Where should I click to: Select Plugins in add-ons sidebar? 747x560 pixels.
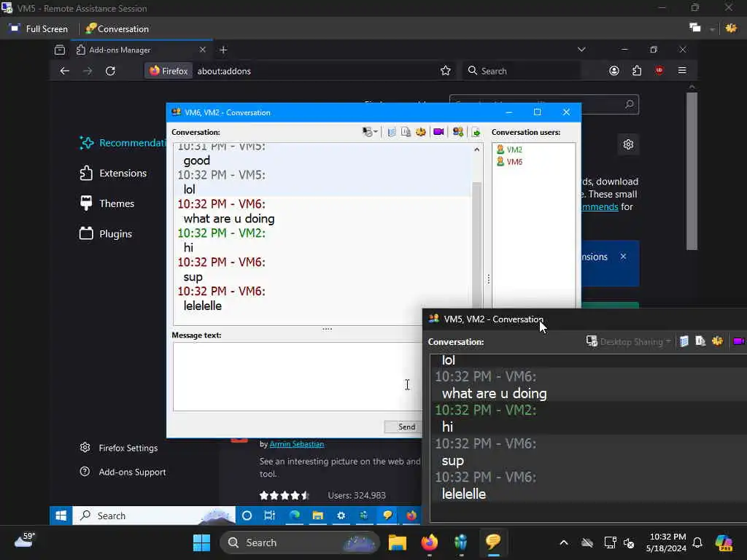[x=106, y=234]
